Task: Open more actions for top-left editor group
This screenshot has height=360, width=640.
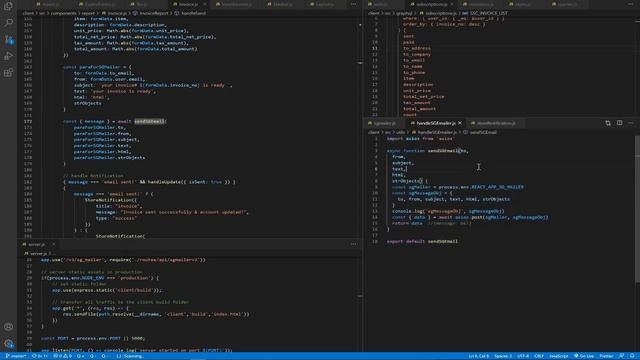Action: [x=353, y=4]
